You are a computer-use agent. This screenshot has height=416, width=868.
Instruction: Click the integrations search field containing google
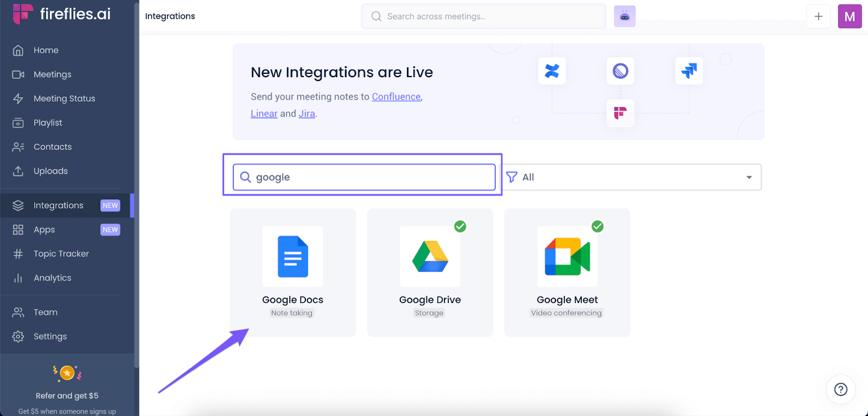click(364, 177)
